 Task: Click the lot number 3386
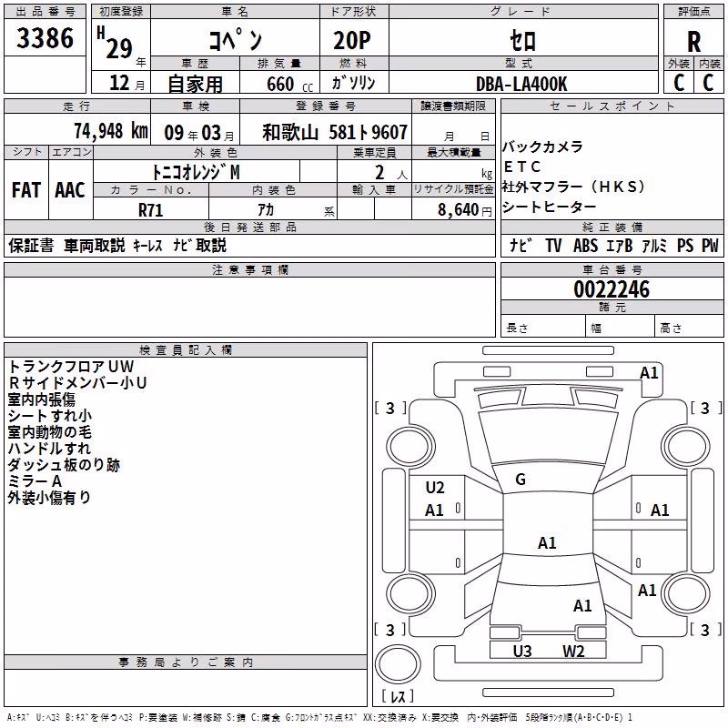click(45, 38)
